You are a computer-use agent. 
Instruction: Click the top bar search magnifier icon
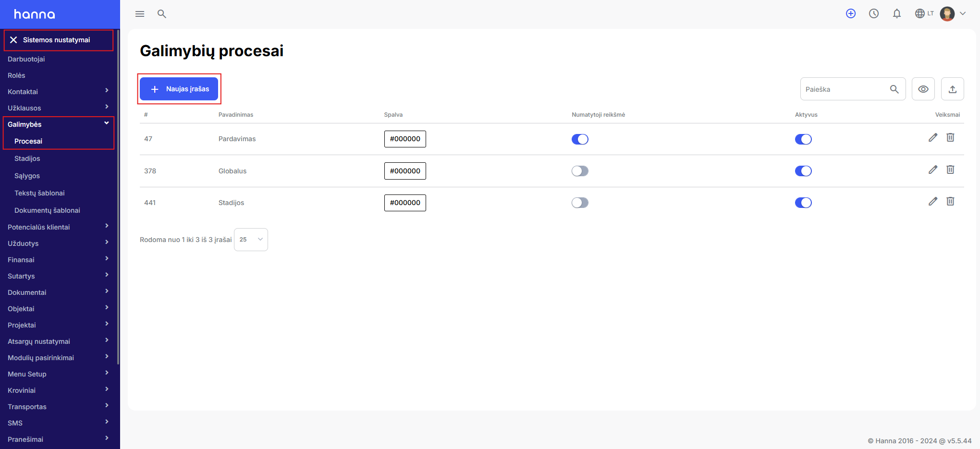click(x=162, y=14)
